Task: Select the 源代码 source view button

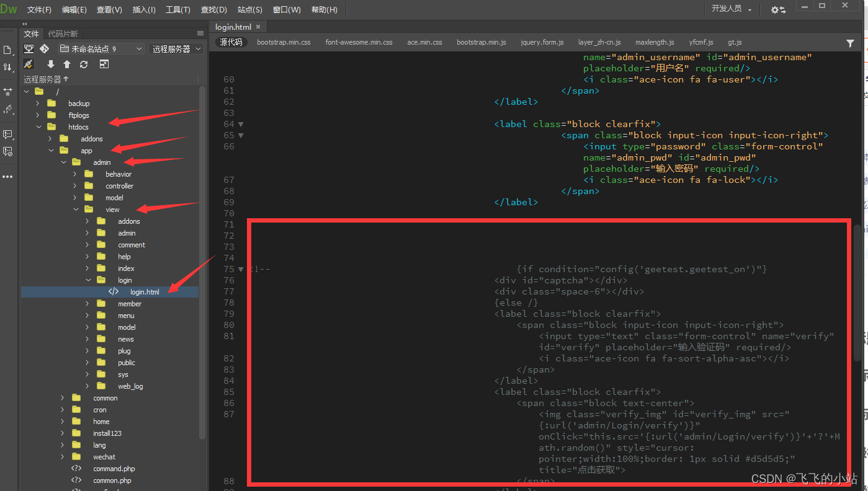Action: click(x=231, y=42)
